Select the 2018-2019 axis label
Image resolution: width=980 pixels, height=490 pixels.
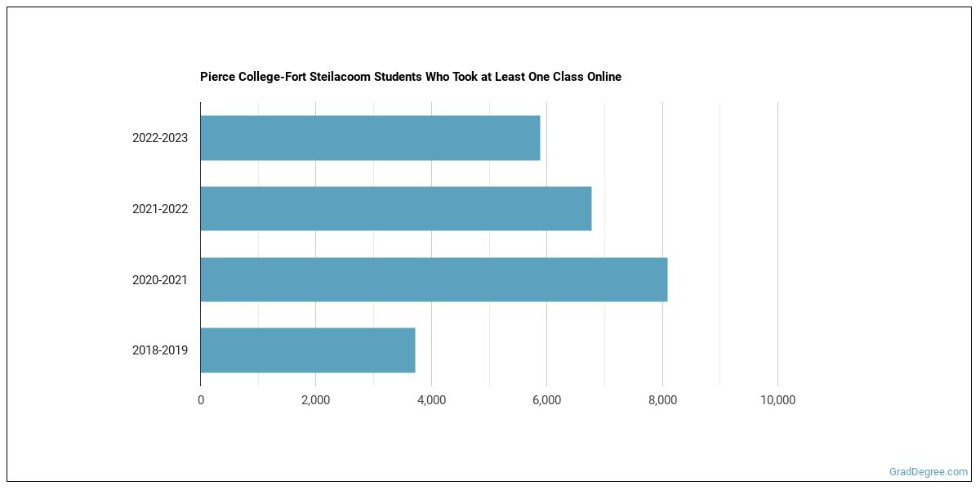160,350
